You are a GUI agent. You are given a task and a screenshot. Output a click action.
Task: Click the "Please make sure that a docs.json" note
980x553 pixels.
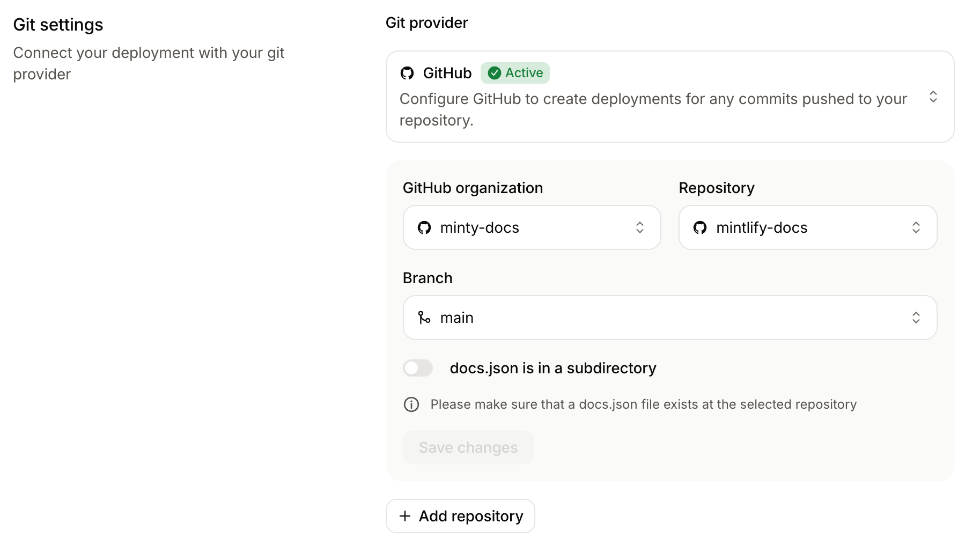pos(644,404)
